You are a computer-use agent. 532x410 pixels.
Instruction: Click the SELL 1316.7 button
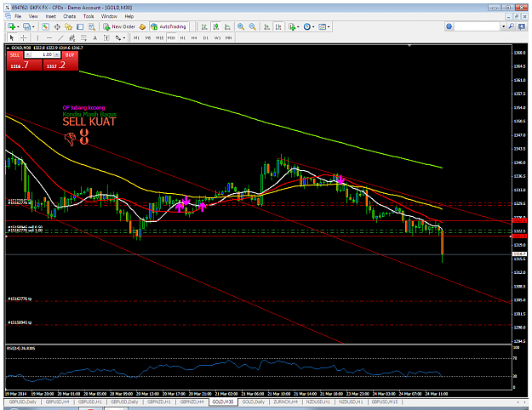click(25, 65)
